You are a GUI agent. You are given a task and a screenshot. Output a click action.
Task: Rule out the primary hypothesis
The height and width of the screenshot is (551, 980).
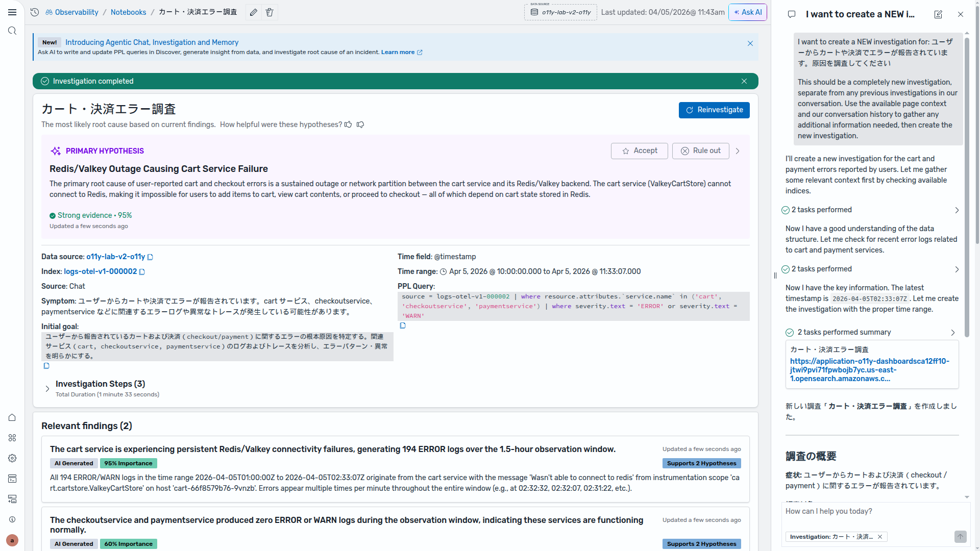point(700,151)
